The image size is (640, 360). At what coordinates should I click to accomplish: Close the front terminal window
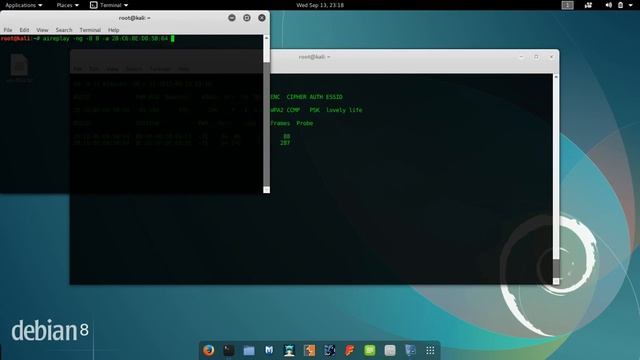pyautogui.click(x=262, y=18)
